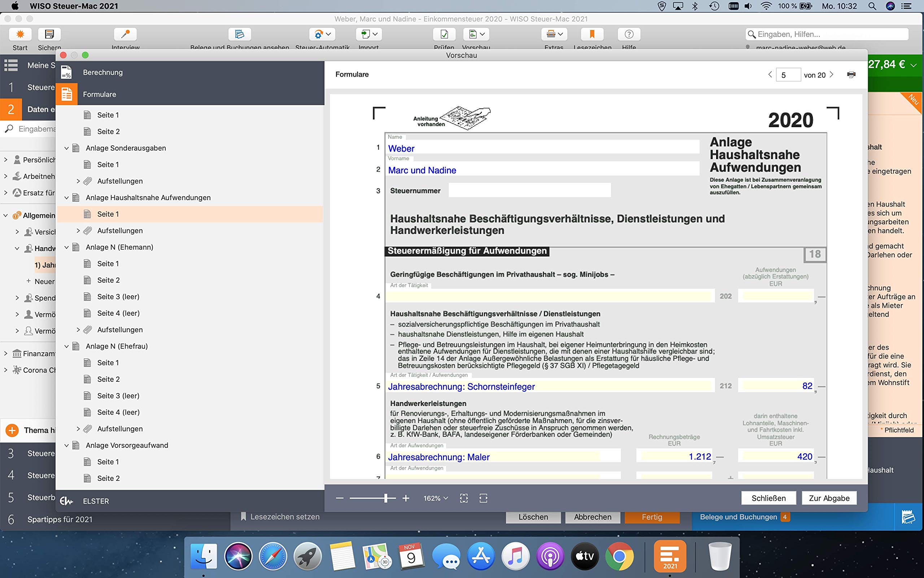Open the Belege und Buchungen panel
The width and height of the screenshot is (924, 578).
coord(745,517)
